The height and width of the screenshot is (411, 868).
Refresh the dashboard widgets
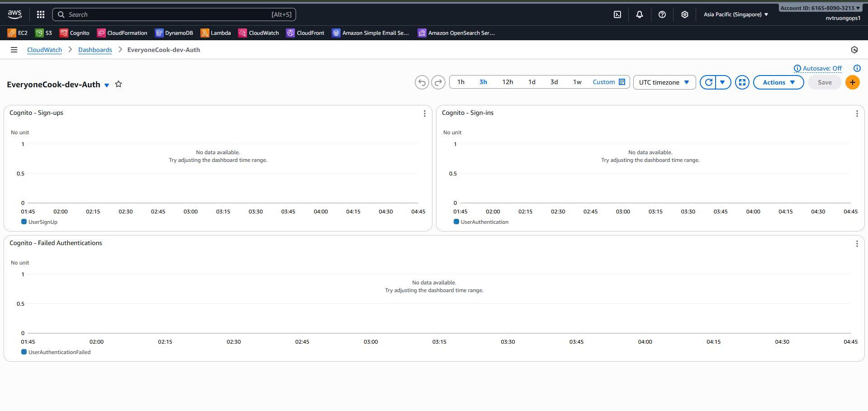(708, 82)
